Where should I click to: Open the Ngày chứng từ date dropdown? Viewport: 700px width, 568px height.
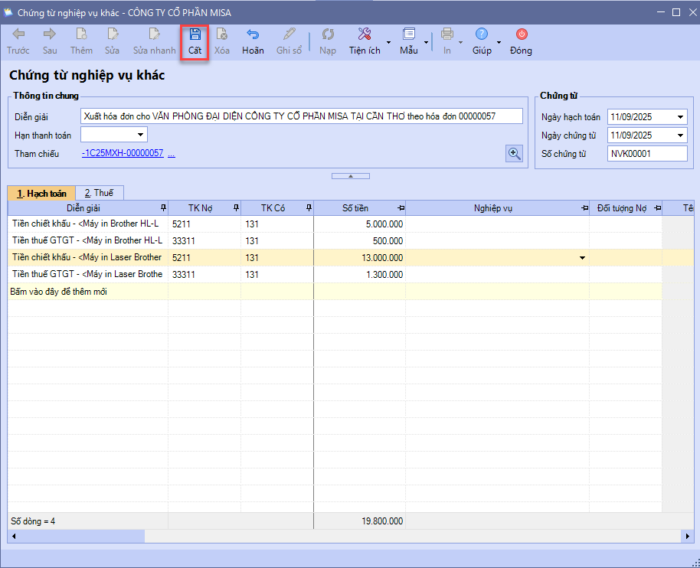coord(681,135)
